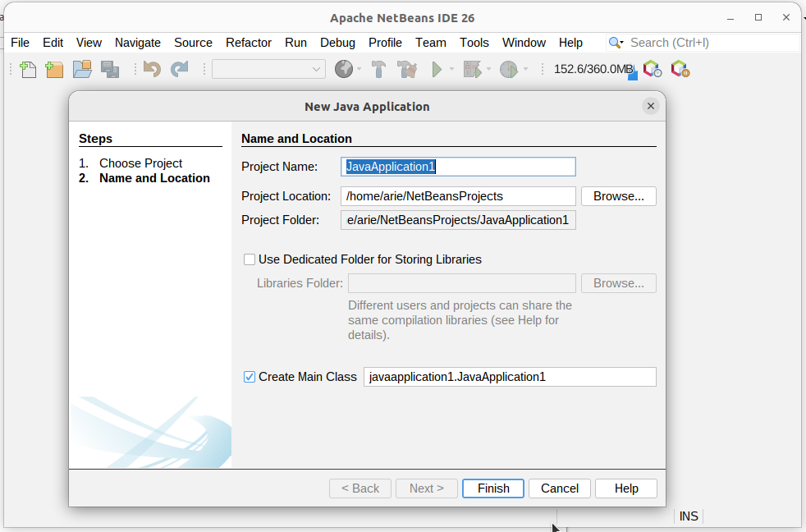806x532 pixels.
Task: Minimize the NetBeans IDE window
Action: coord(730,18)
